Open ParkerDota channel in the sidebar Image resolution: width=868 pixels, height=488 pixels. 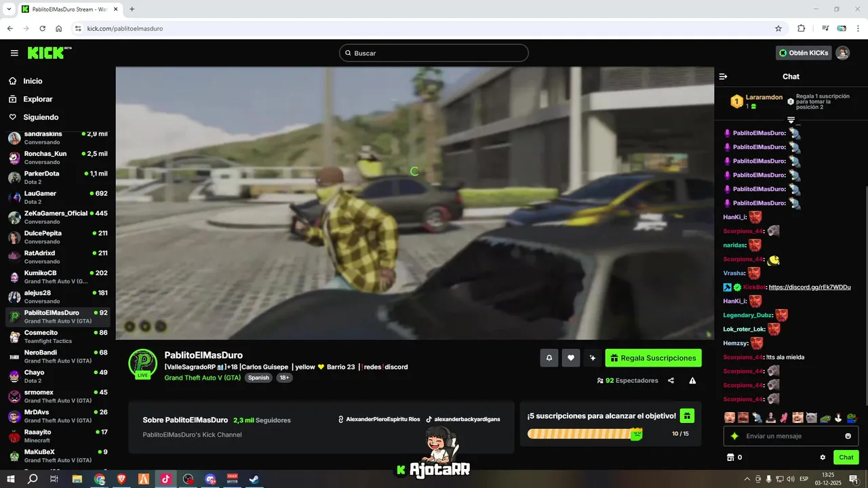(58, 178)
